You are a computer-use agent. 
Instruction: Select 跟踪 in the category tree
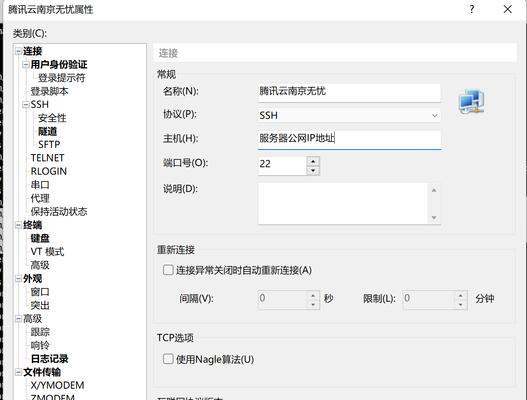point(40,332)
